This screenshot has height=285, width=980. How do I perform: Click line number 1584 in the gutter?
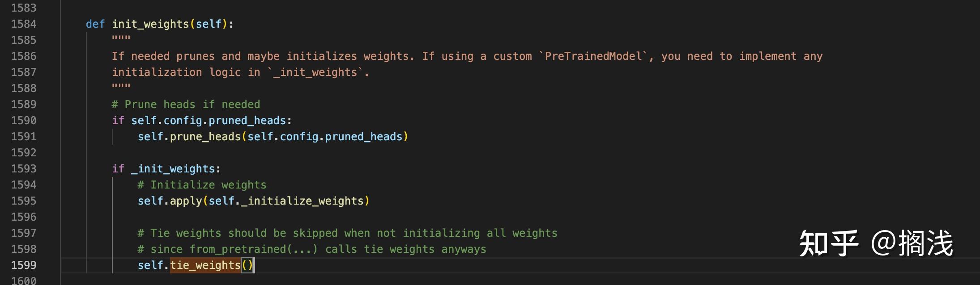tap(24, 24)
